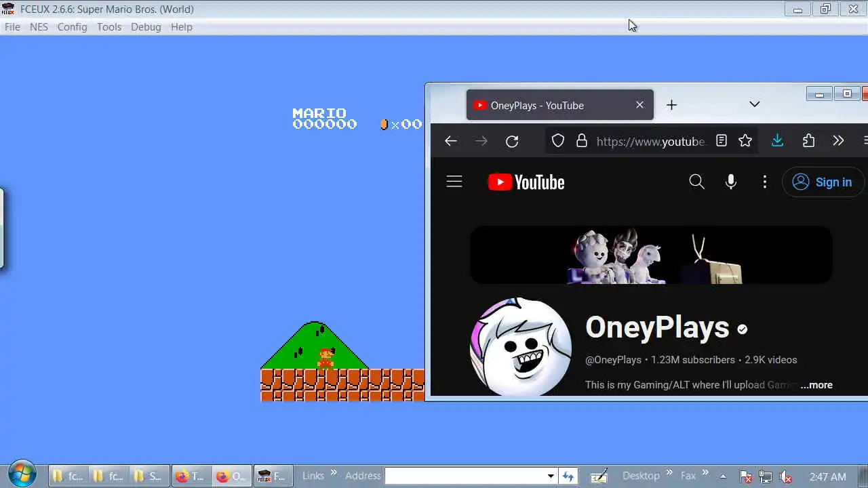Viewport: 868px width, 488px height.
Task: Go back with the browser back arrow
Action: point(451,141)
